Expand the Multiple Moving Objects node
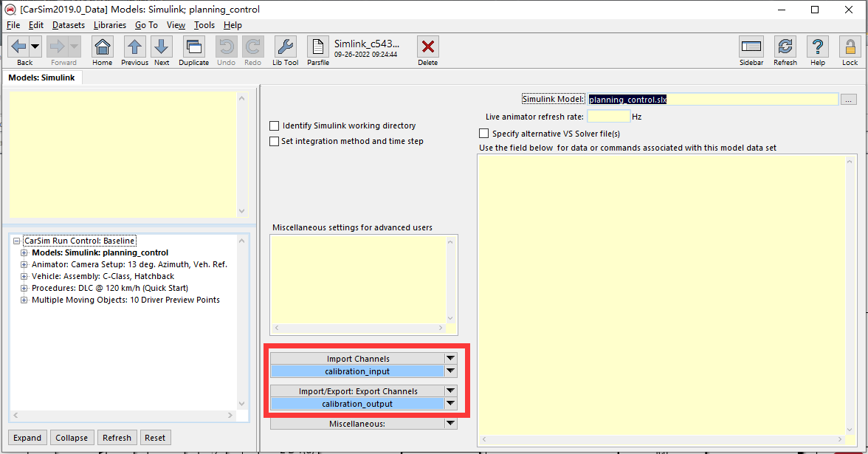The image size is (868, 454). (24, 300)
